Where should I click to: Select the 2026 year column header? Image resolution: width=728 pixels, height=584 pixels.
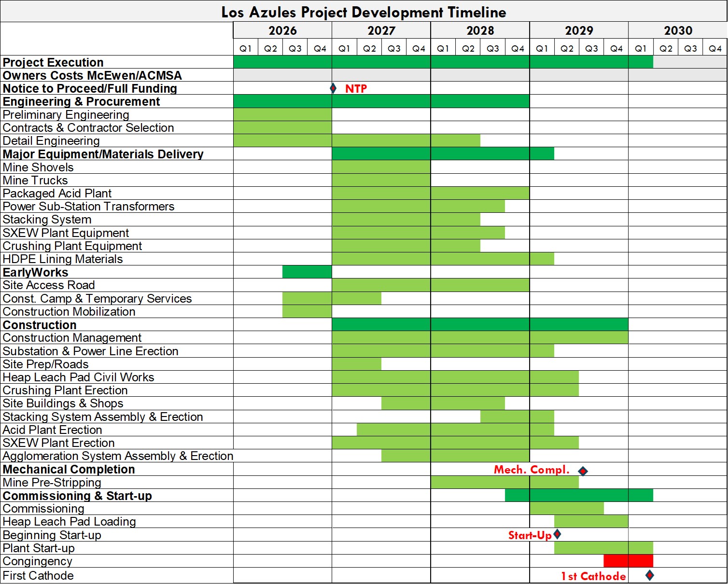coord(282,30)
